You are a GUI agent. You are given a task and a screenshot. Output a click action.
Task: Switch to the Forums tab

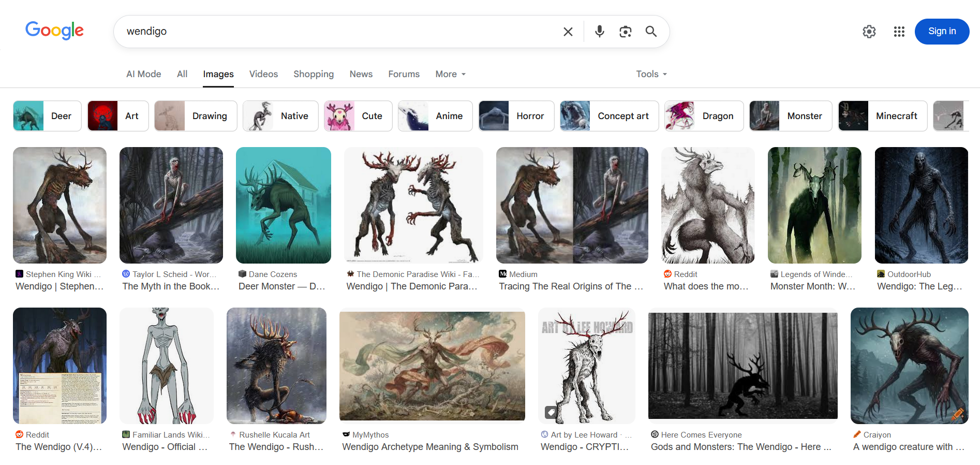(x=404, y=74)
